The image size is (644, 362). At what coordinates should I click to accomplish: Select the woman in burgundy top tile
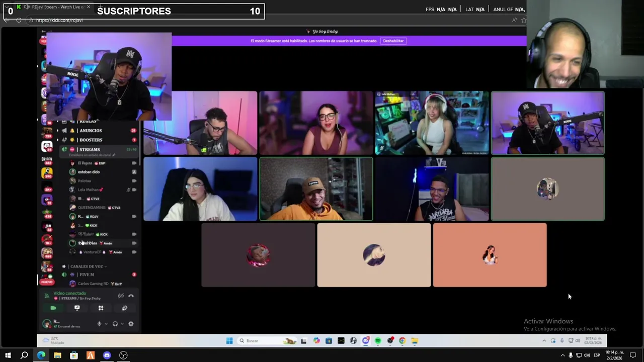316,123
